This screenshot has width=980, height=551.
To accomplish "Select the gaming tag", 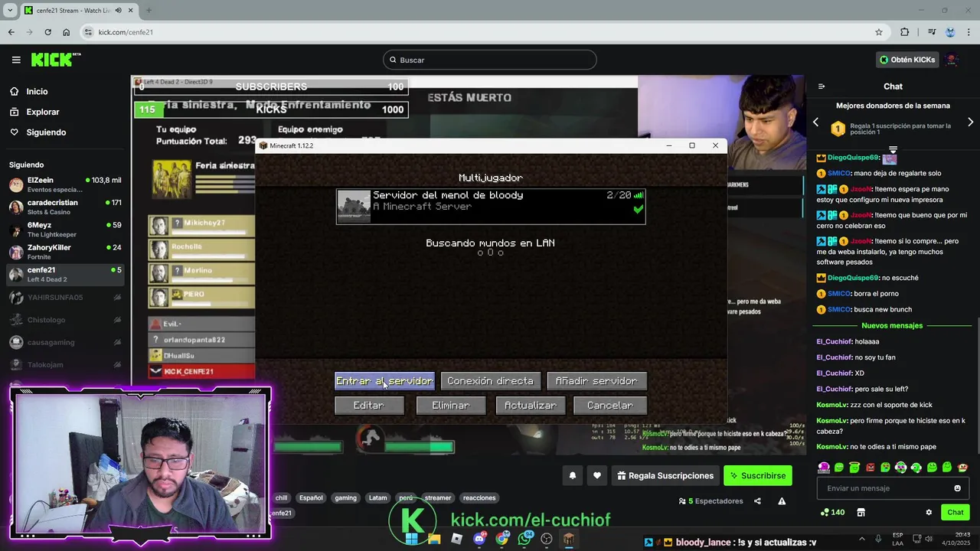I will pos(345,497).
